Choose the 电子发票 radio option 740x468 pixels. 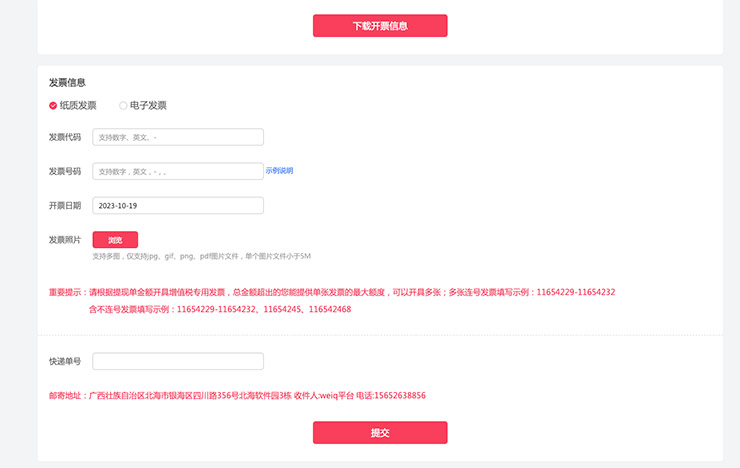[x=124, y=105]
